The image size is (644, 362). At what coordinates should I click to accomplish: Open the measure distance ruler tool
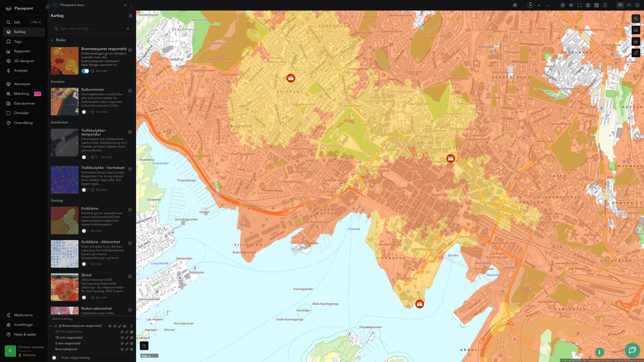click(636, 30)
